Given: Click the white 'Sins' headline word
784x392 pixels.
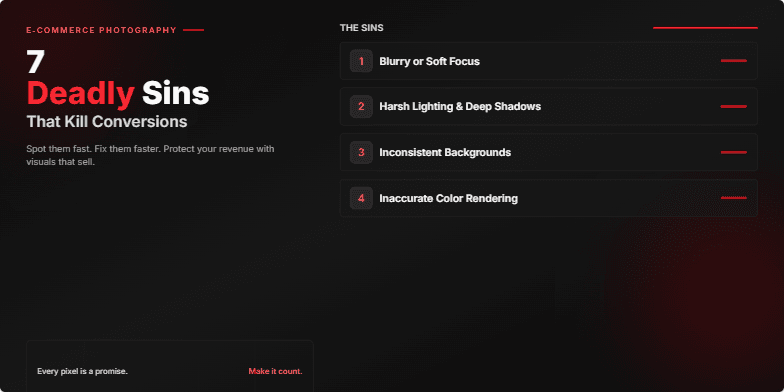Looking at the screenshot, I should point(176,94).
